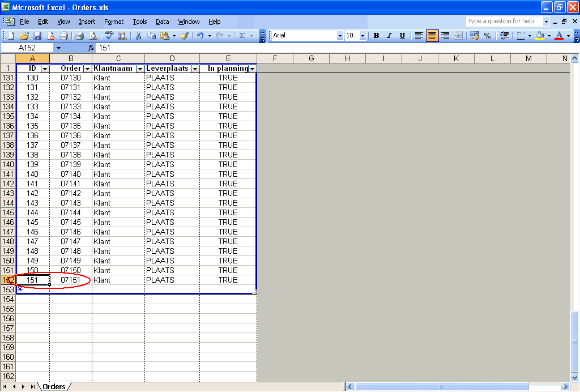Viewport: 580px width, 392px height.
Task: Open the Edit menu
Action: coord(43,22)
